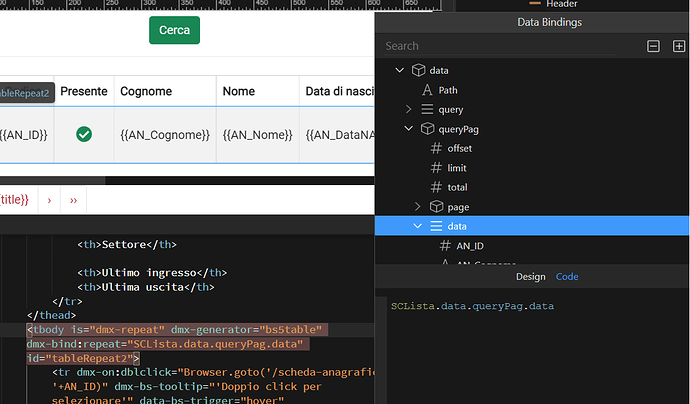
Task: Expand the query array node
Action: (x=408, y=109)
